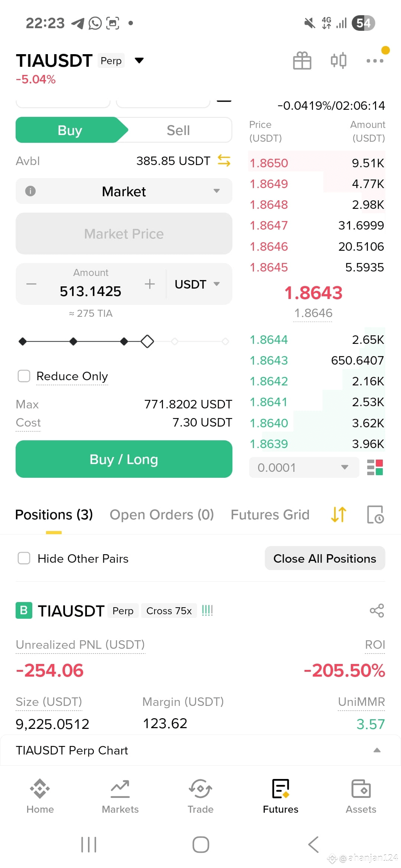Enable the Reduce Only checkbox
The height and width of the screenshot is (868, 401).
[24, 376]
